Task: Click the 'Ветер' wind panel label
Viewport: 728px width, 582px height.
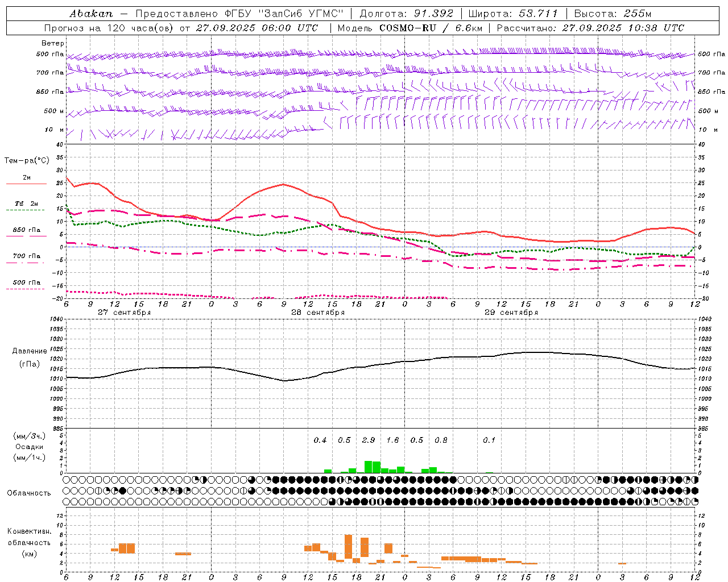Action: [53, 43]
